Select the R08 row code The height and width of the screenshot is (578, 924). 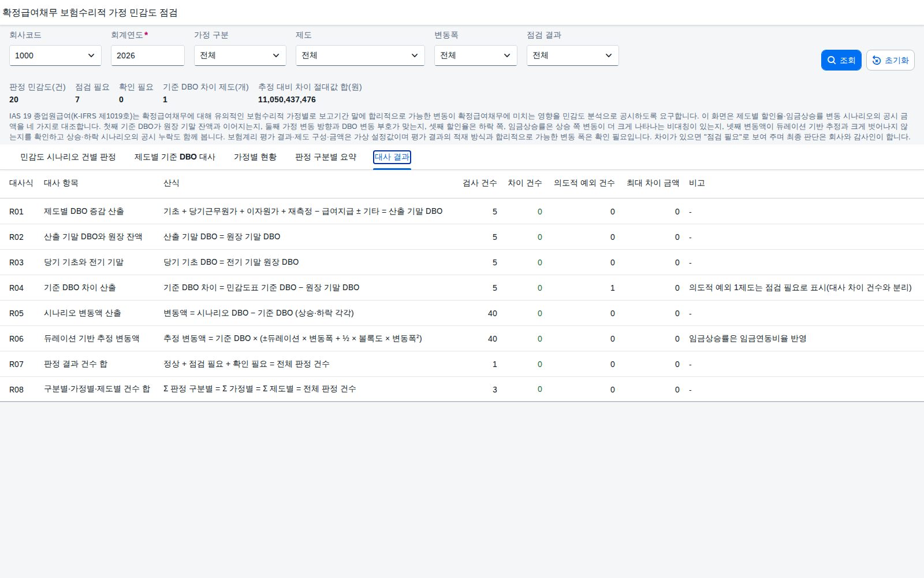pyautogui.click(x=17, y=390)
